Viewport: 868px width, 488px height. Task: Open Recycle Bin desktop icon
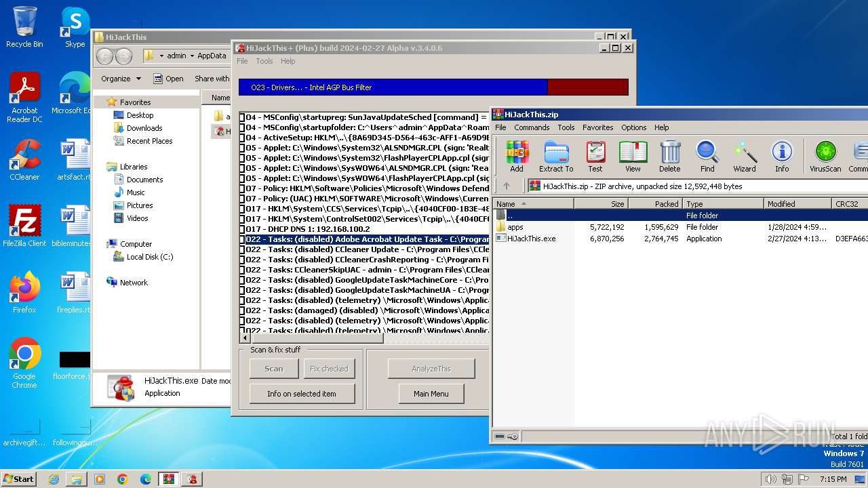(24, 27)
